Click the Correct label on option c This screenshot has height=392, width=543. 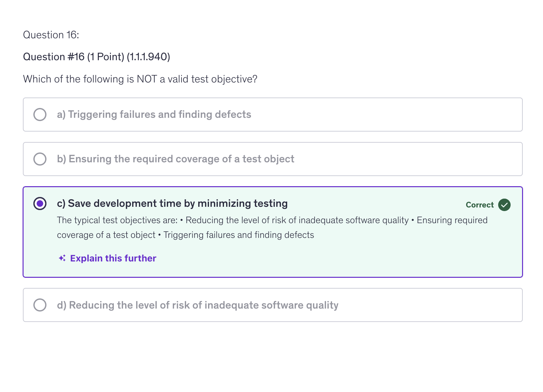pos(480,205)
